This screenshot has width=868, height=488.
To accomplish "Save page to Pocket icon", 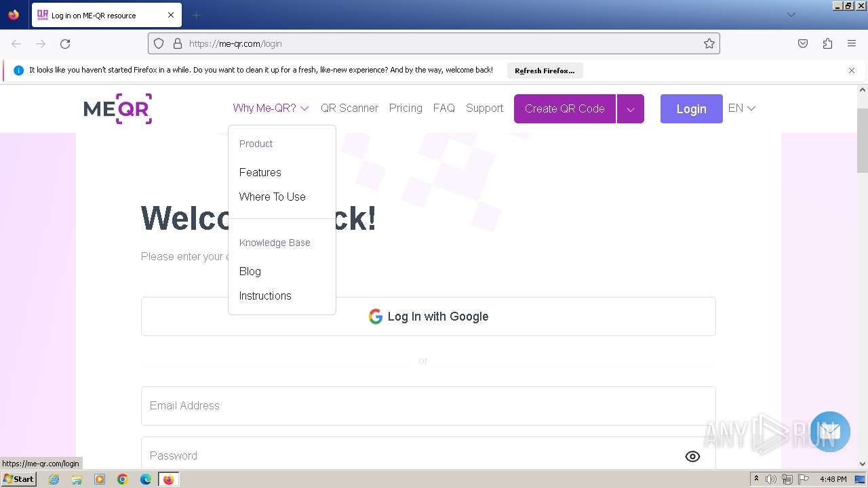I will coord(803,43).
